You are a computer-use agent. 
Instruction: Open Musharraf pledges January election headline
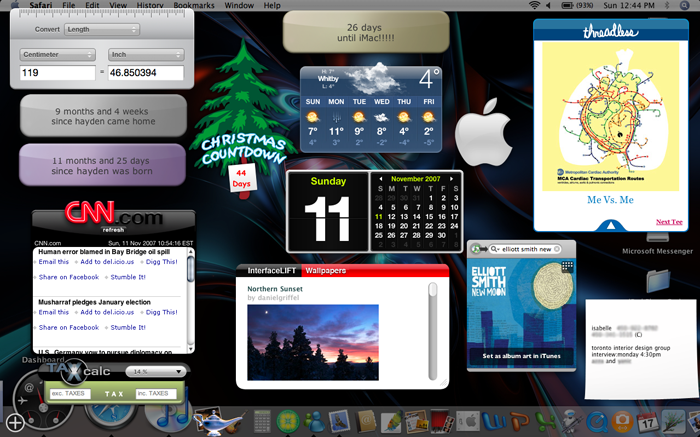coord(94,302)
